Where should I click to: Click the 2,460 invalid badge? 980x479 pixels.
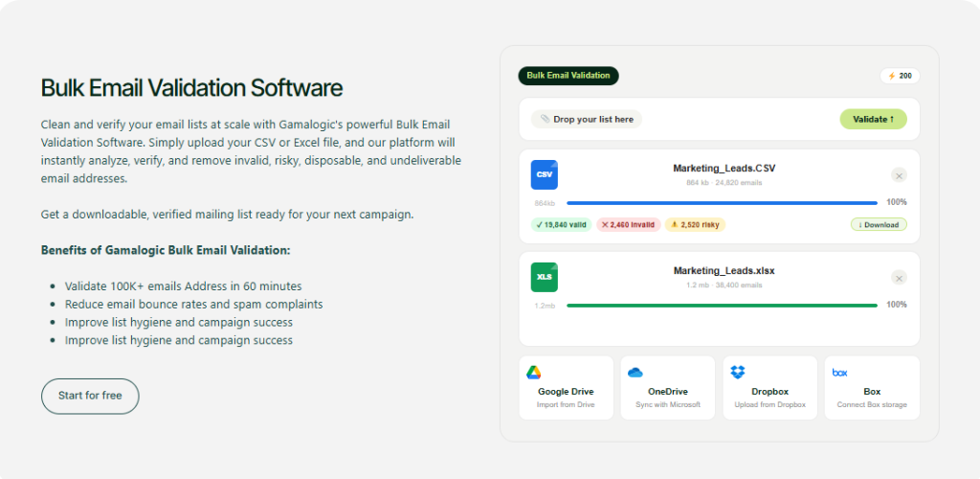coord(628,224)
